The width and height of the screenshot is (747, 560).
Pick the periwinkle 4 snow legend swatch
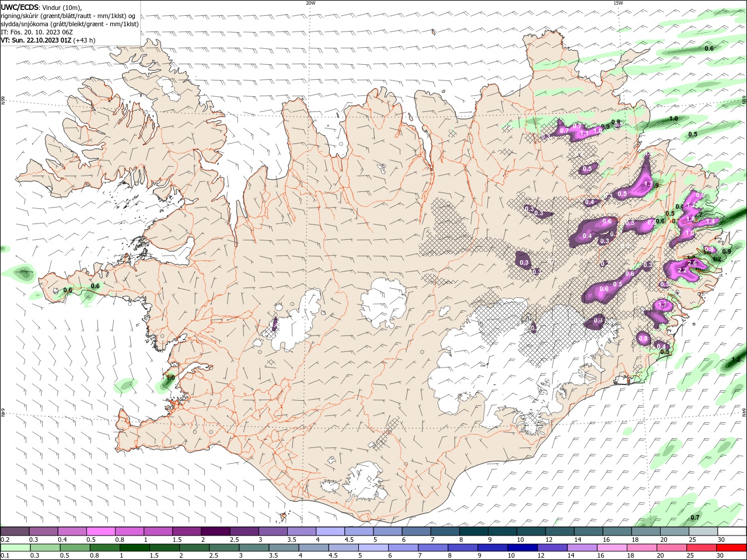[x=330, y=531]
